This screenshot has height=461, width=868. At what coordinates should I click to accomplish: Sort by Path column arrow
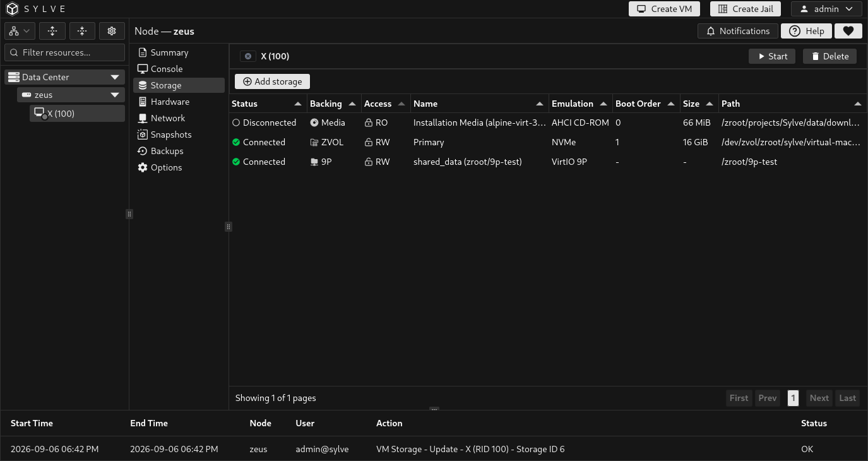click(x=857, y=104)
